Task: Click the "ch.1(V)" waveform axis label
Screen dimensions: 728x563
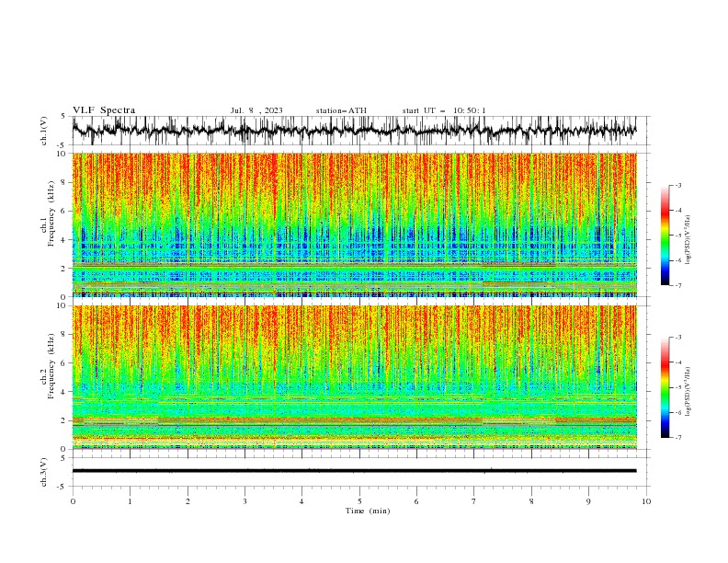Action: (44, 131)
